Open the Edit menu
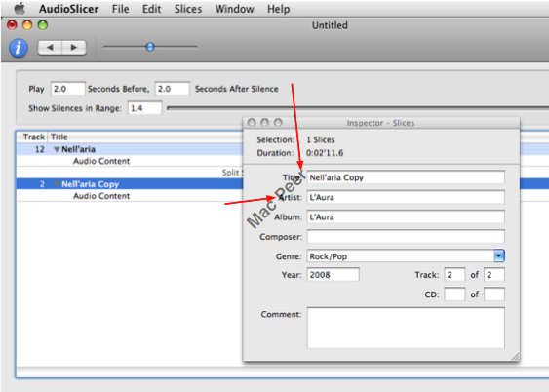 151,9
